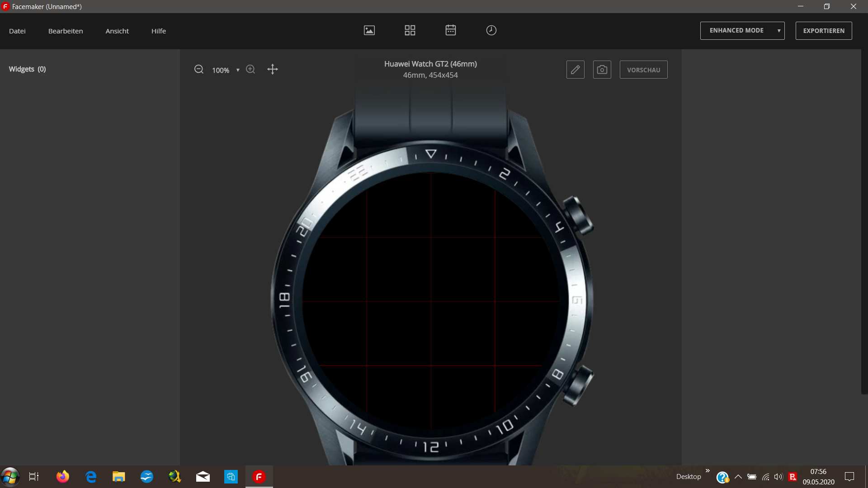Open the Ansicht menu
The width and height of the screenshot is (868, 488).
pyautogui.click(x=117, y=31)
